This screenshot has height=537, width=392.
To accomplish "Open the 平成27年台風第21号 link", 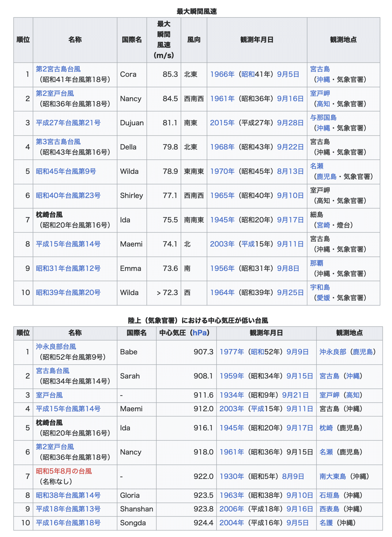I will [x=68, y=123].
